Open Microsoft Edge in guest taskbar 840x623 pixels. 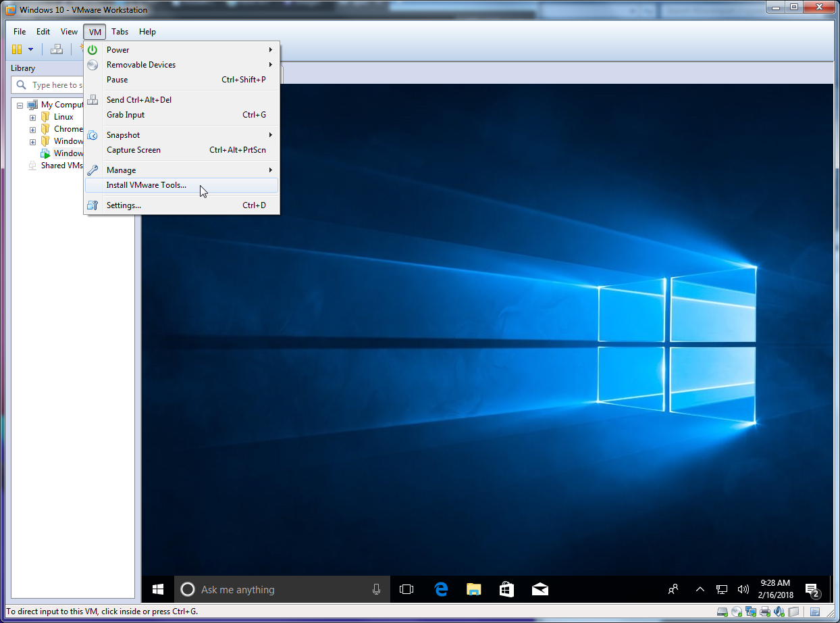point(441,589)
